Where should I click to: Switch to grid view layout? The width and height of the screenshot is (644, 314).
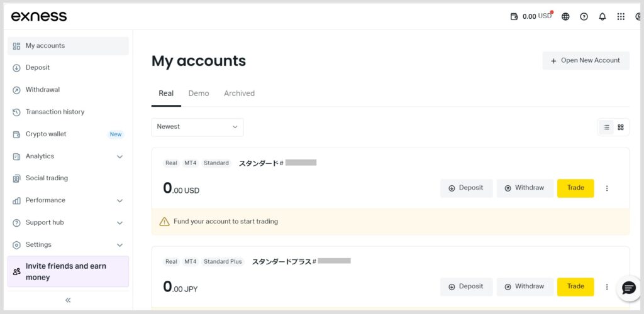[621, 127]
